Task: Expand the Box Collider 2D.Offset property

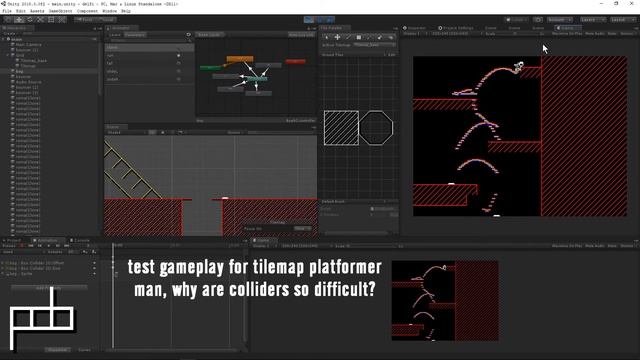Action: [3, 263]
